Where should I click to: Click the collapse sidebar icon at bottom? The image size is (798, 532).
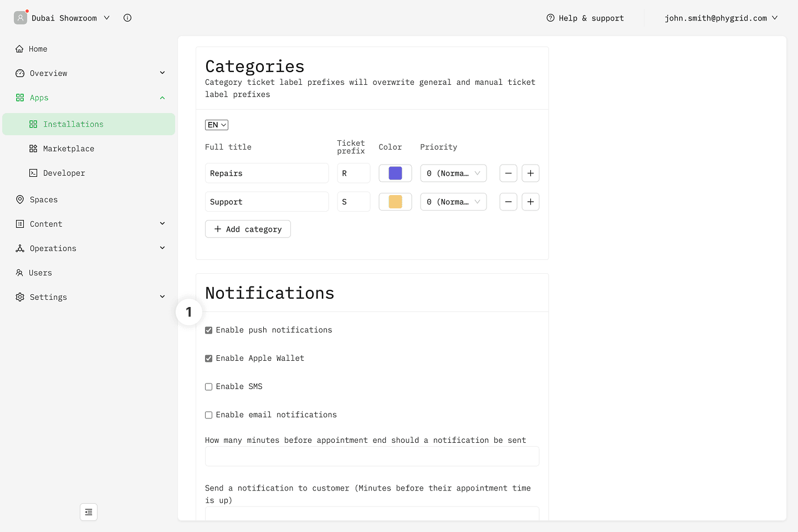(x=89, y=512)
